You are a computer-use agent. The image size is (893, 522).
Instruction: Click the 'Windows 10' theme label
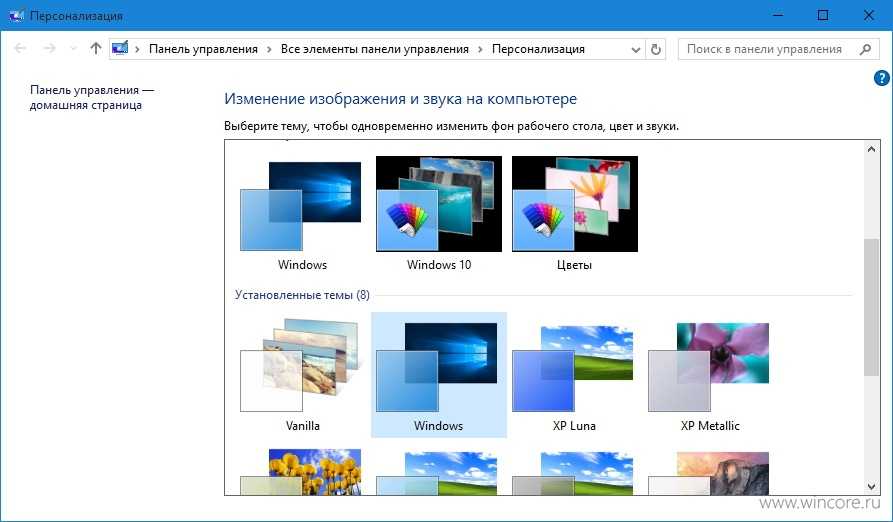tap(439, 264)
